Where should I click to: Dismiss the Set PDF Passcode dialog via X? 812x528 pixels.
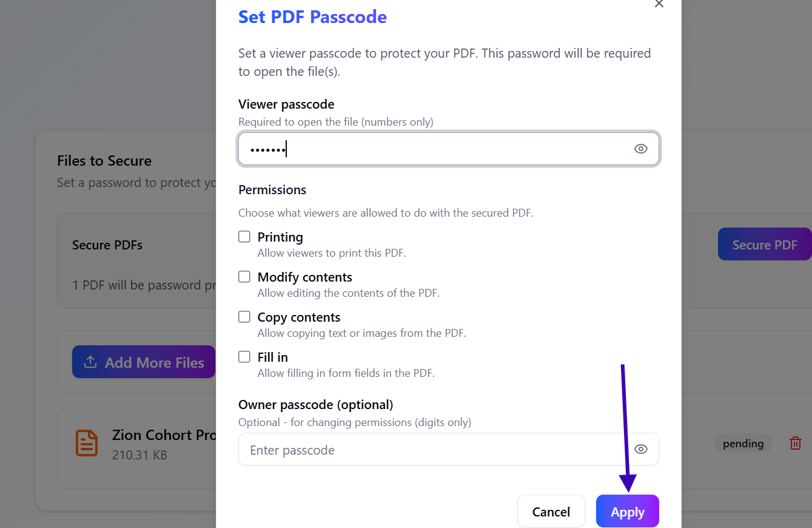pyautogui.click(x=659, y=4)
